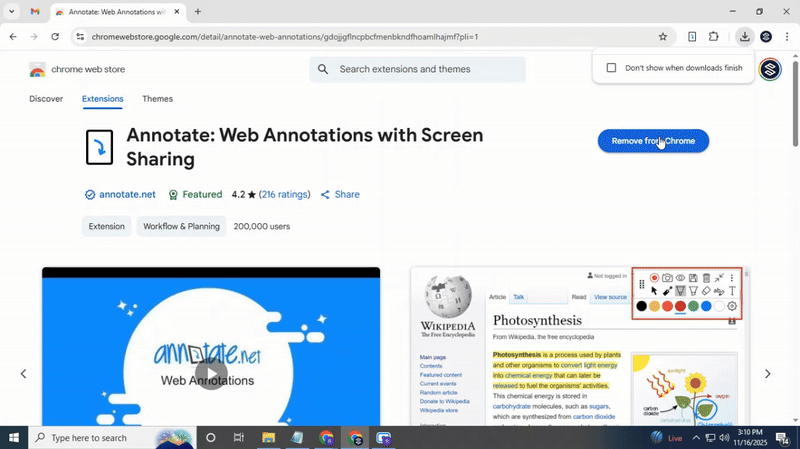Show next screenshot with right chevron
Viewport: 800px width, 449px height.
click(x=767, y=374)
